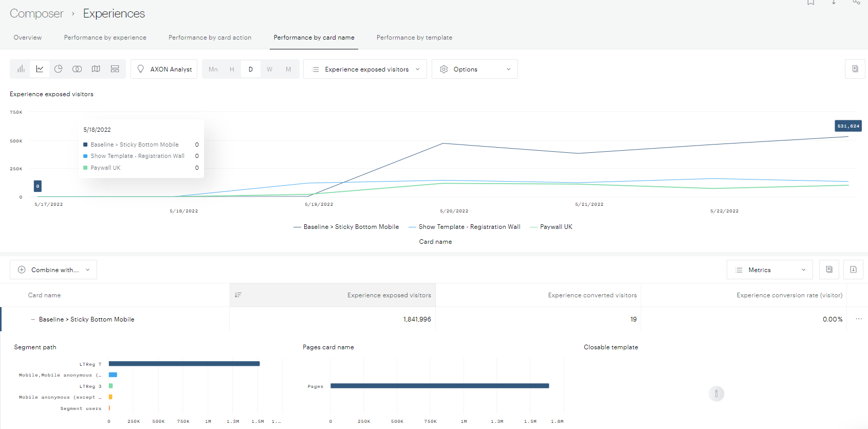Select the table layout view icon
Screen dimensions: 868x429
click(115, 69)
